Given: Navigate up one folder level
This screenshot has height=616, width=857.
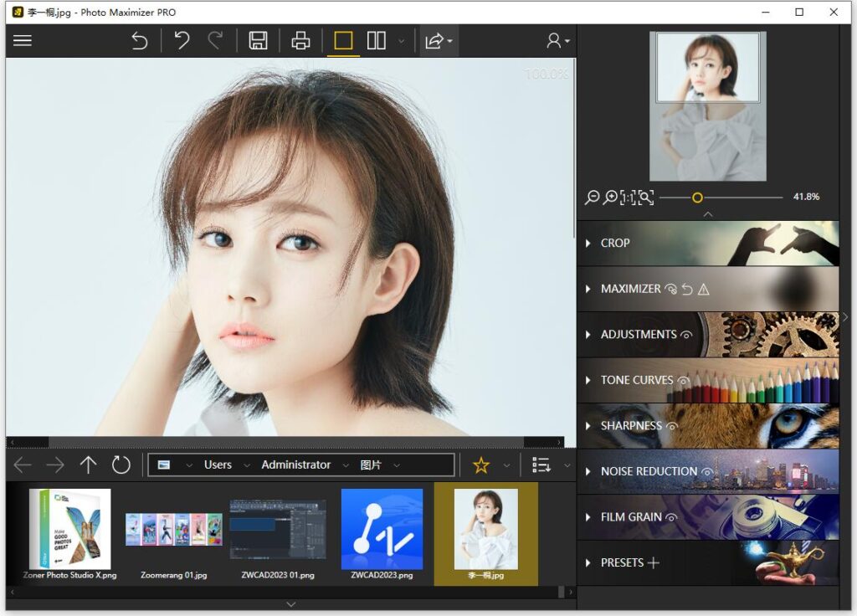Looking at the screenshot, I should [x=89, y=465].
